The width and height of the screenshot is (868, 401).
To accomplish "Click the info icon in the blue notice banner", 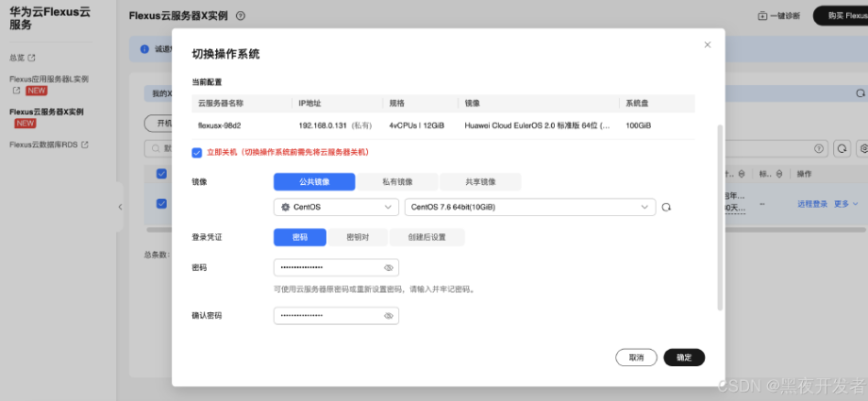I will [x=144, y=49].
